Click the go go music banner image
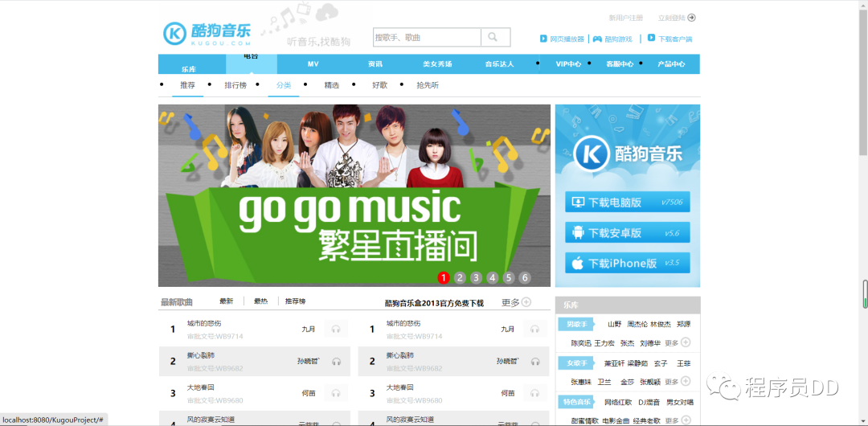This screenshot has height=426, width=868. tap(354, 195)
